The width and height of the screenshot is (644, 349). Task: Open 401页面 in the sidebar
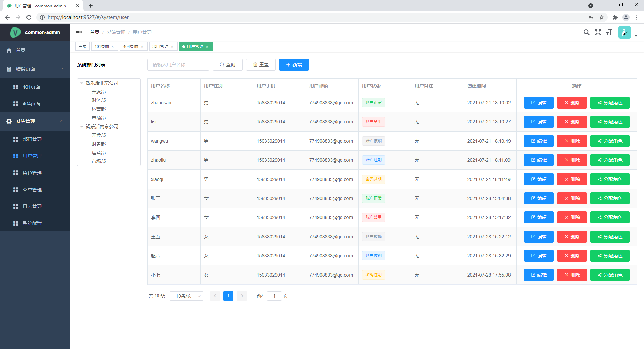coord(35,87)
